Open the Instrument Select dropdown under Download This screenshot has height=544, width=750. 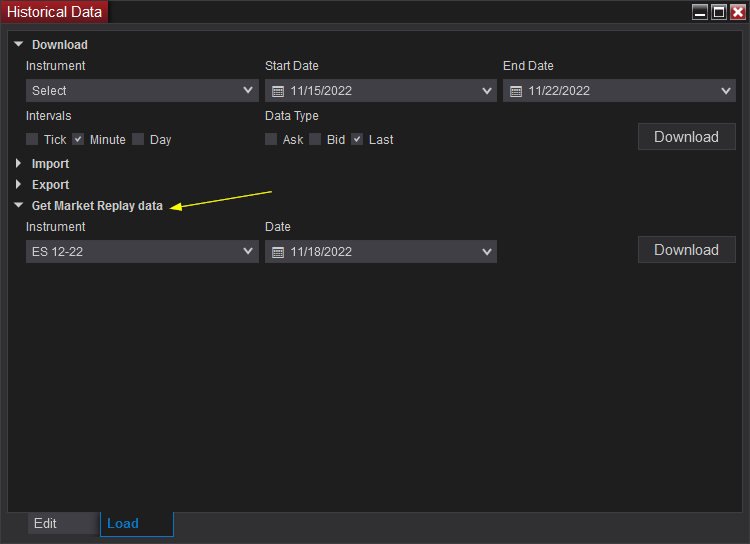[142, 90]
